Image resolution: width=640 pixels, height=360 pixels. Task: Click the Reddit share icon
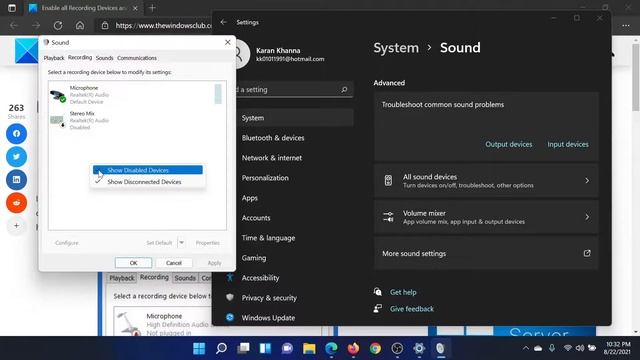tap(16, 202)
